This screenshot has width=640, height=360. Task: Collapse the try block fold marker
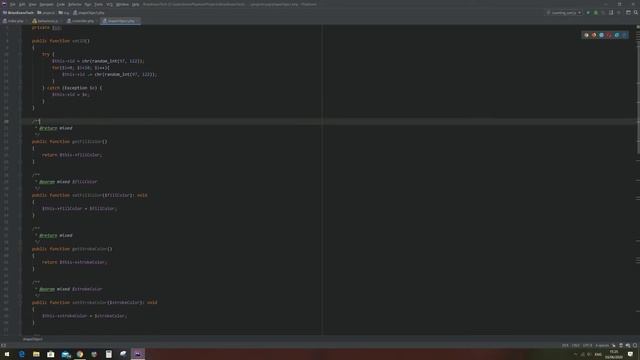(20, 54)
